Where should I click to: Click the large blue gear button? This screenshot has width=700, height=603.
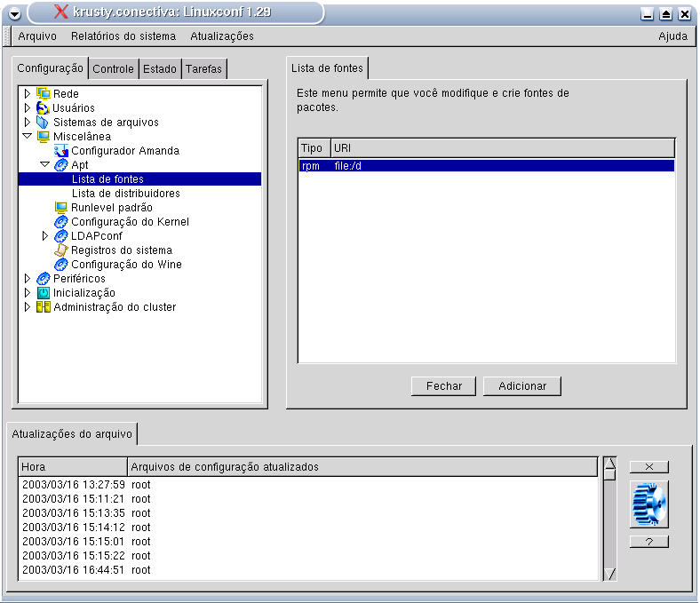point(649,504)
